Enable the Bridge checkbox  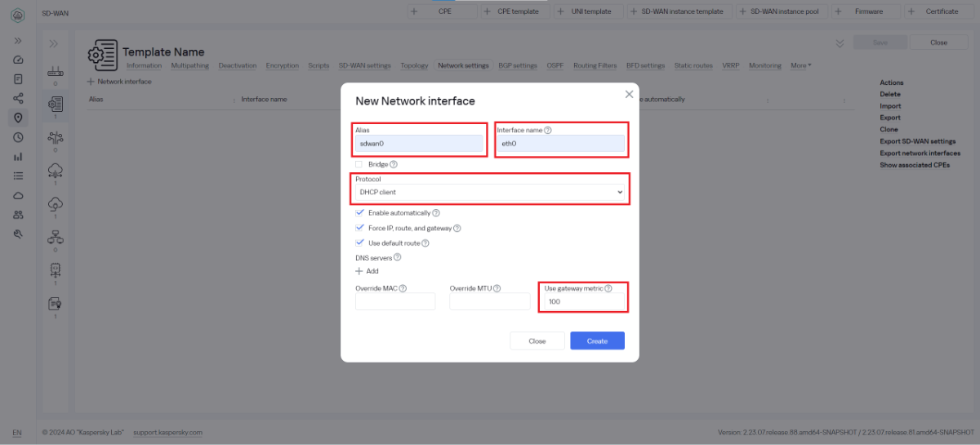tap(359, 164)
